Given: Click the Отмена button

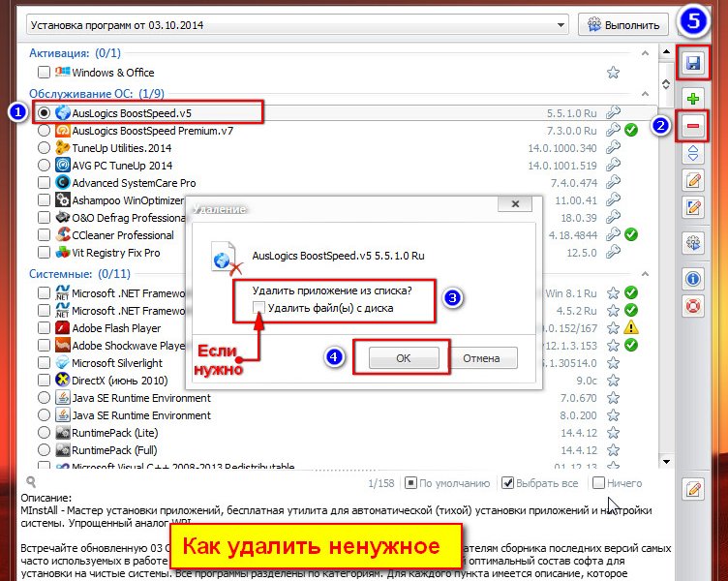Looking at the screenshot, I should click(481, 358).
